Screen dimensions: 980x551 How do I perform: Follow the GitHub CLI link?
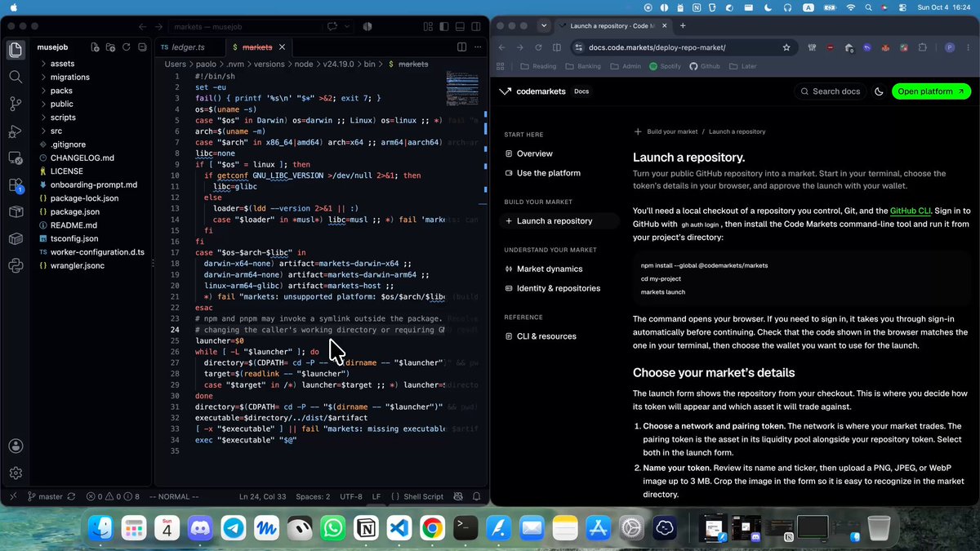[911, 211]
